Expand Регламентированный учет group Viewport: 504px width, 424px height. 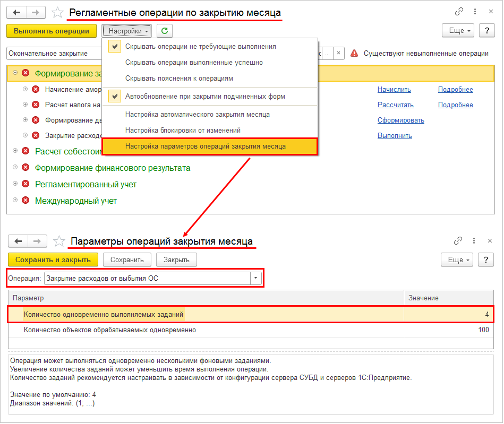pyautogui.click(x=15, y=184)
